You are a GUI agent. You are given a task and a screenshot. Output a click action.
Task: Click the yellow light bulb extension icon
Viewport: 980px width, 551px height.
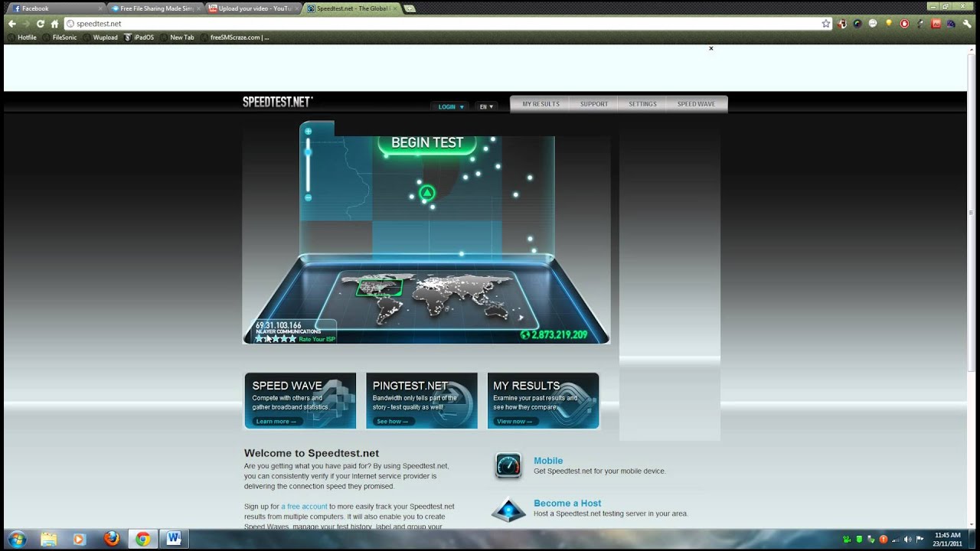(889, 24)
